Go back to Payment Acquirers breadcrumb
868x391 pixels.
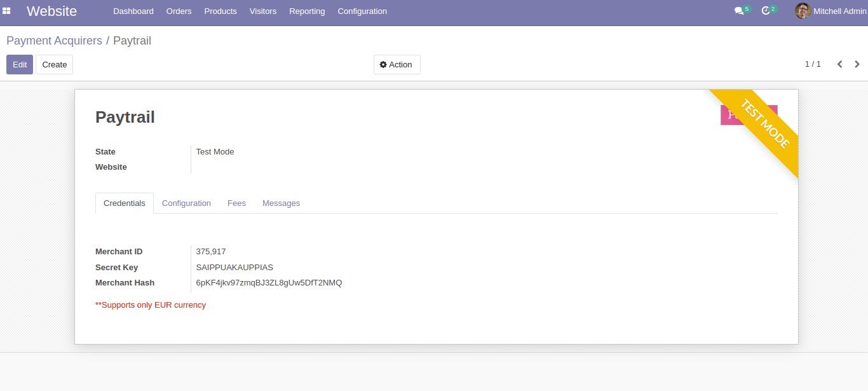pyautogui.click(x=54, y=41)
